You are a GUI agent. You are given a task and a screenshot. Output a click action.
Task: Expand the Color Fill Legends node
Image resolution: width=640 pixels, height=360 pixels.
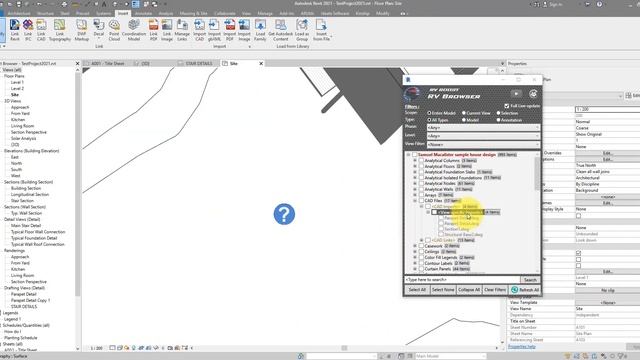[x=415, y=257]
